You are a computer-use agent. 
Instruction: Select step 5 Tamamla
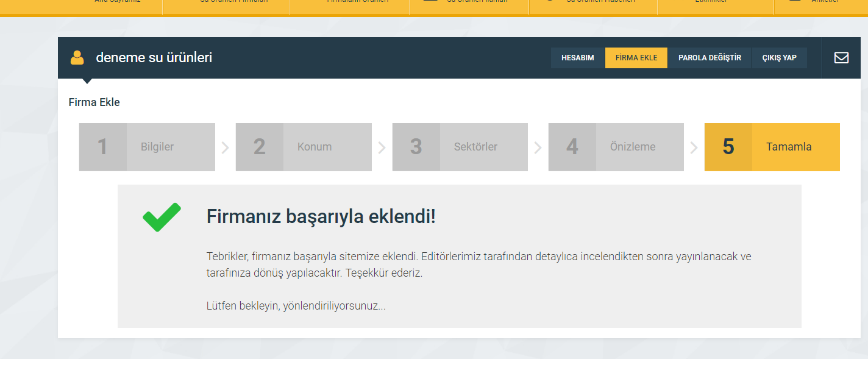pyautogui.click(x=772, y=147)
